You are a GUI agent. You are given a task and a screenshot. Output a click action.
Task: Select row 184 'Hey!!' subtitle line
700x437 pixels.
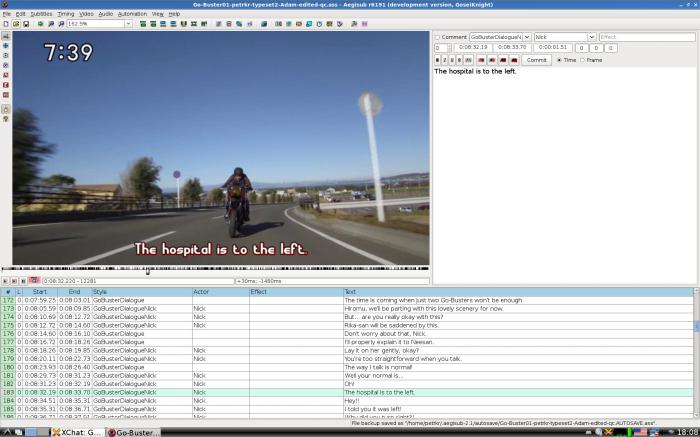coord(347,400)
